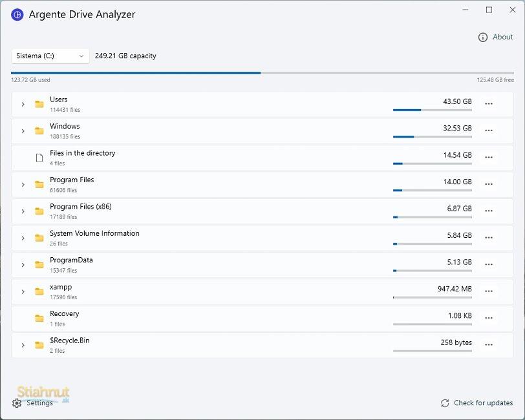Open more options for xampp folder
Screen dimensions: 525x420
489,291
